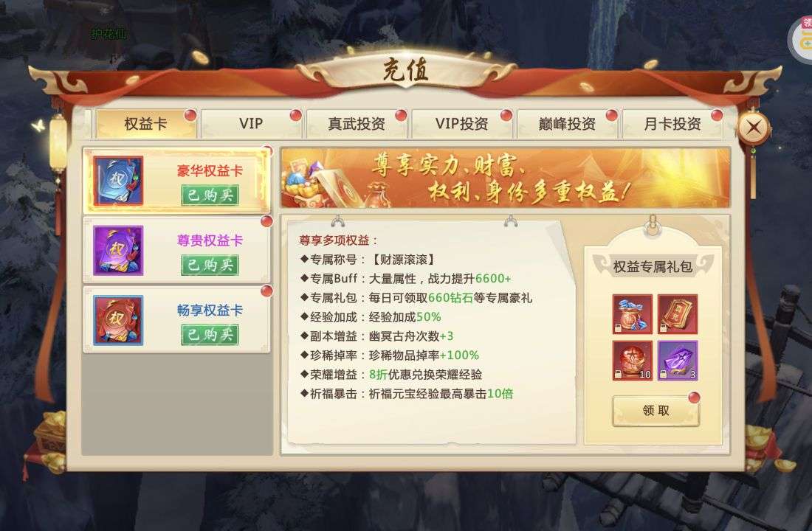Select the red book gift item
The height and width of the screenshot is (531, 812).
(678, 314)
